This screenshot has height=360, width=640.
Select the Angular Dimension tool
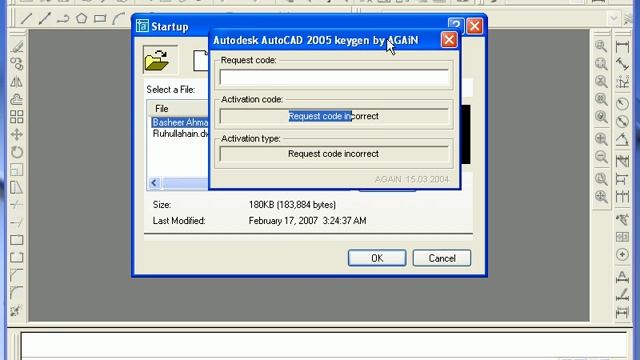point(622,139)
